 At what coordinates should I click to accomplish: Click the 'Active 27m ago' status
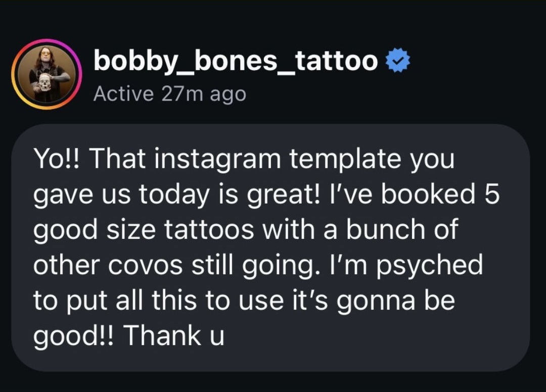[169, 94]
